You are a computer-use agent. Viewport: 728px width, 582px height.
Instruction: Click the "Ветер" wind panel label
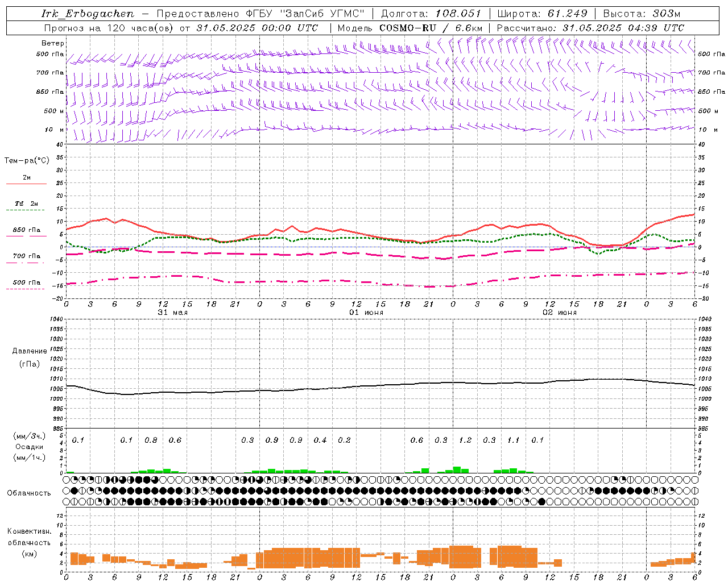coord(53,43)
